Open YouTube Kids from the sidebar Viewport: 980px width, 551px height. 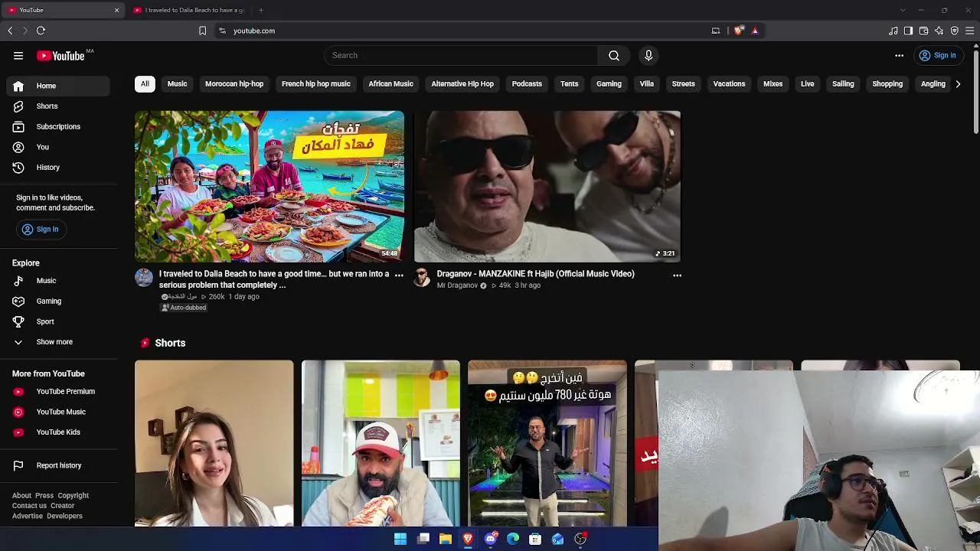pos(58,432)
